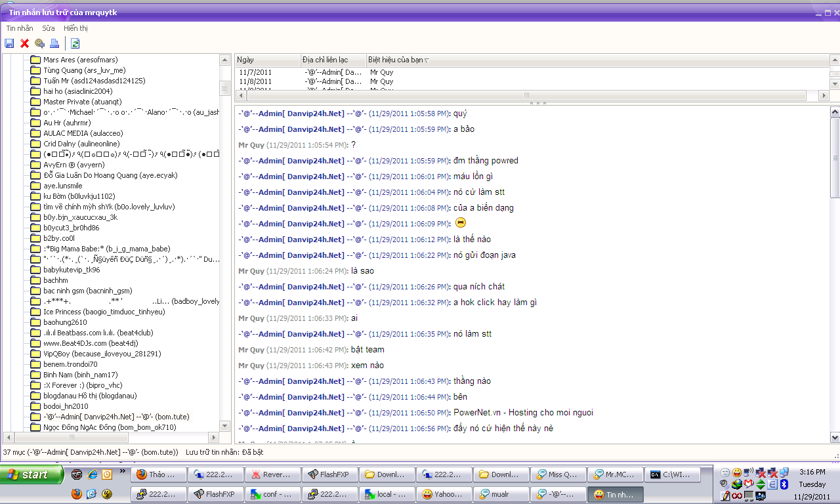Click the Yahoo smiley tray icon
840x504 pixels.
click(737, 472)
